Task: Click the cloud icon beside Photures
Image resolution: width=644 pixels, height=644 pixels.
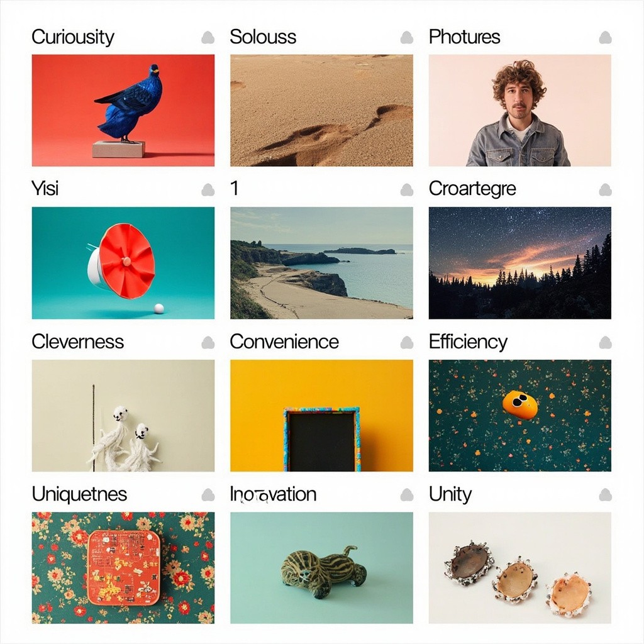Action: (x=605, y=37)
